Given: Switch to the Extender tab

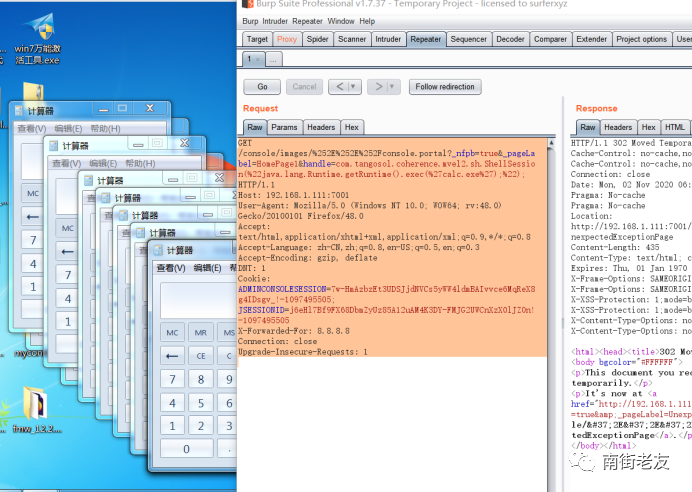Looking at the screenshot, I should 591,39.
